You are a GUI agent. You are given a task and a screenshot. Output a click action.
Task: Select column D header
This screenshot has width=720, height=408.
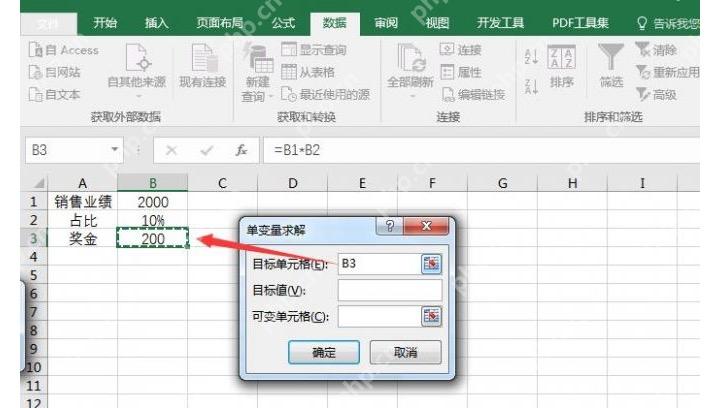pyautogui.click(x=292, y=183)
